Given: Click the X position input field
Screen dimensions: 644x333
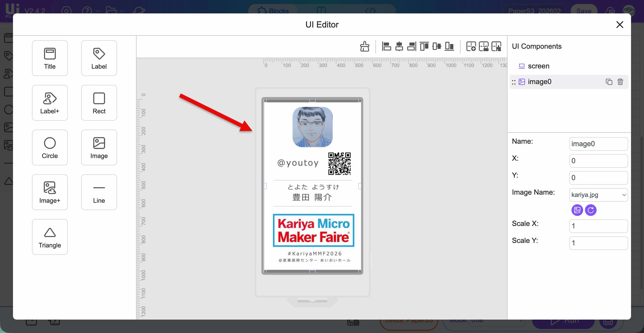Looking at the screenshot, I should [x=599, y=161].
